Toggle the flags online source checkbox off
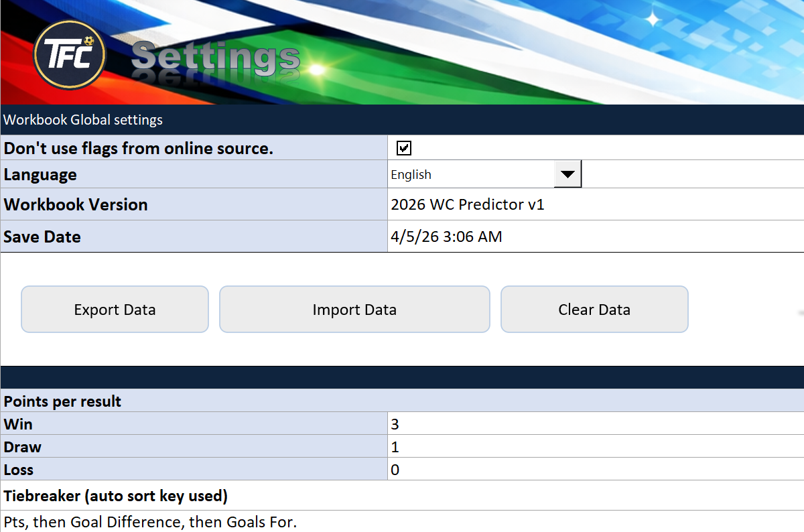This screenshot has height=532, width=804. tap(403, 147)
